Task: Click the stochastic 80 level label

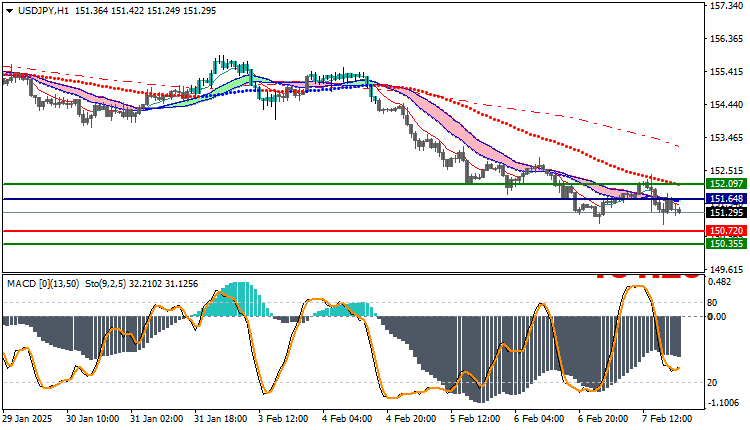Action: [712, 303]
